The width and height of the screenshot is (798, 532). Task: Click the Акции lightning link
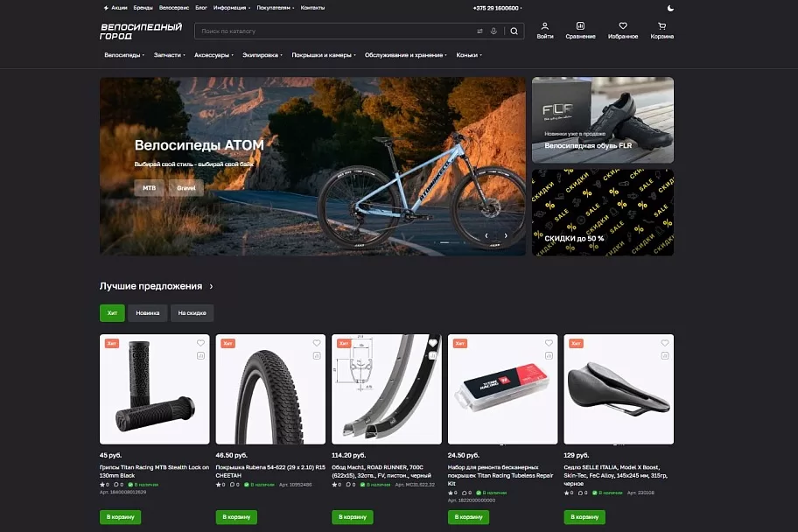point(115,8)
